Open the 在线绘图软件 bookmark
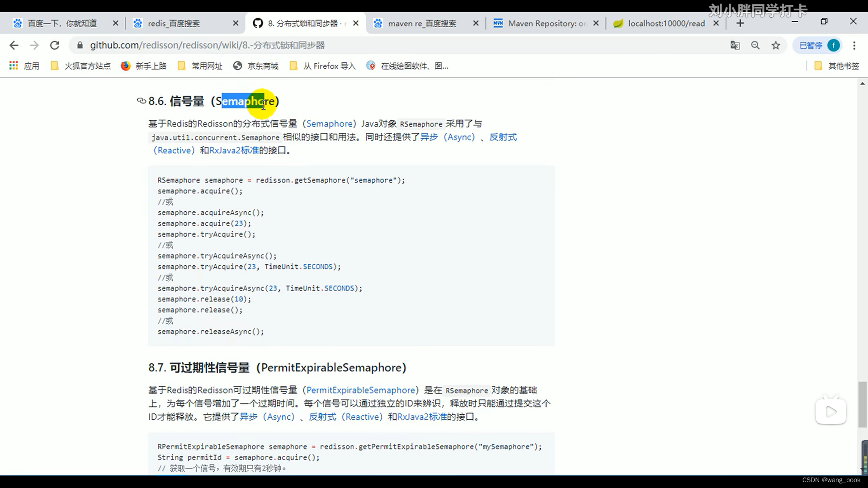Image resolution: width=868 pixels, height=488 pixels. (x=407, y=66)
